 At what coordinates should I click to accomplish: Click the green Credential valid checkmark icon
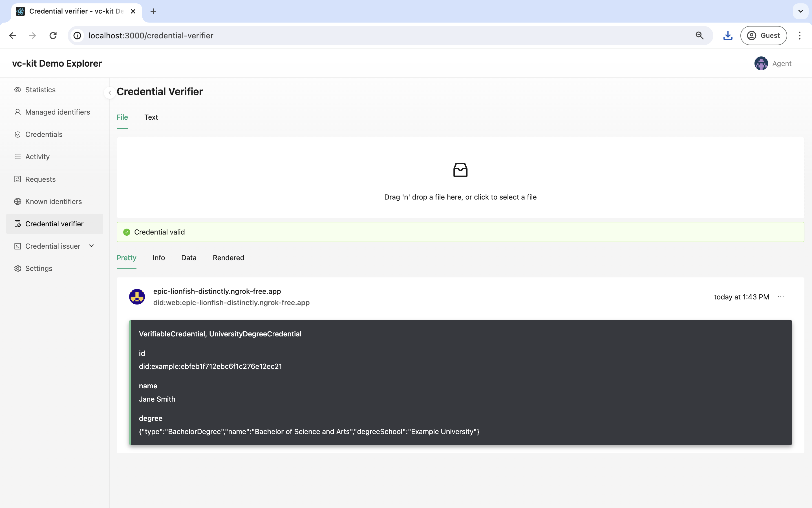coord(127,232)
